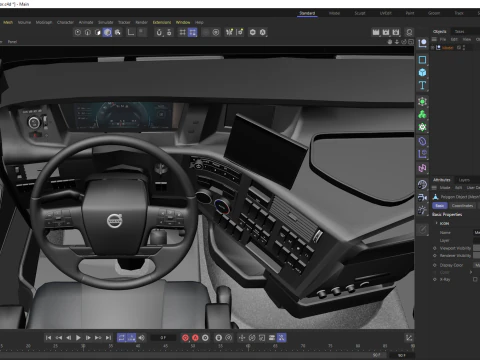Open the Layer field dropdown
480x360 pixels.
click(x=477, y=240)
